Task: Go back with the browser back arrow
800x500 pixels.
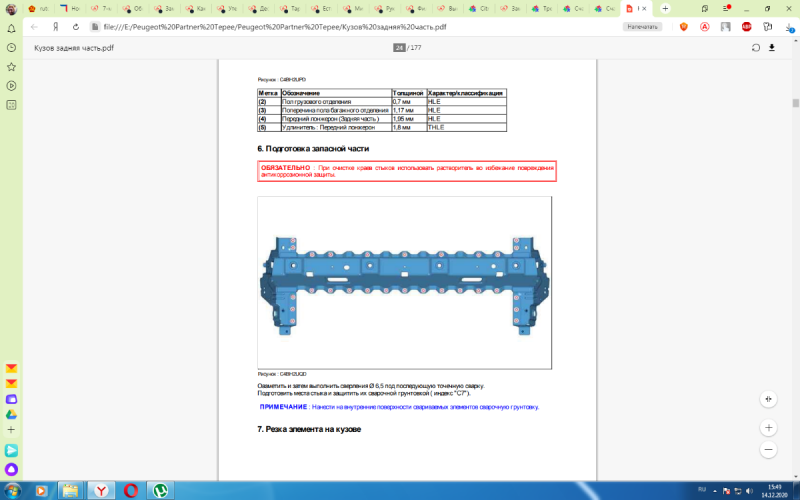Action: pyautogui.click(x=34, y=27)
